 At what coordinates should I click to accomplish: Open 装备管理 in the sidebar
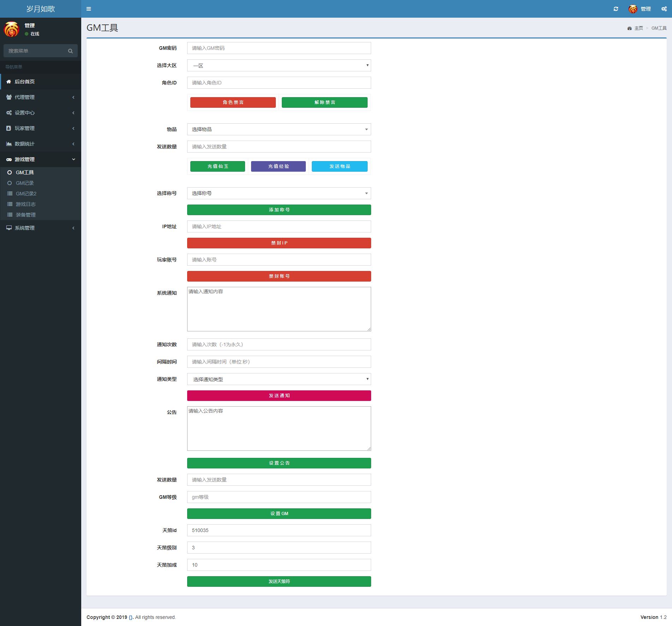click(x=25, y=215)
